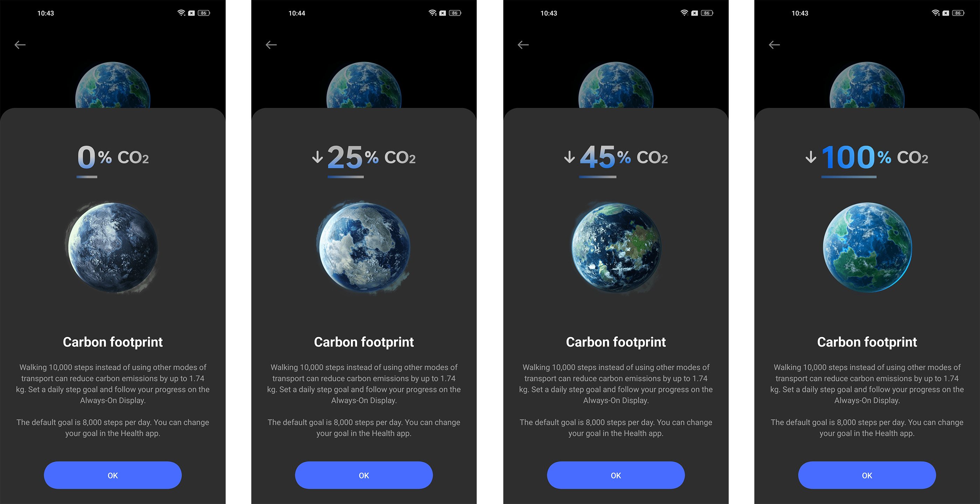Click the back arrow on first screen

click(19, 44)
